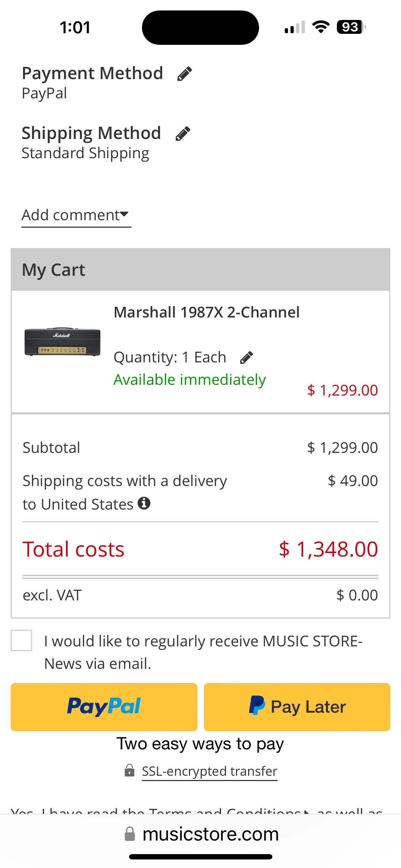Open the Marshall 1987X 2-Channel product title
This screenshot has width=401, height=868.
pos(206,312)
